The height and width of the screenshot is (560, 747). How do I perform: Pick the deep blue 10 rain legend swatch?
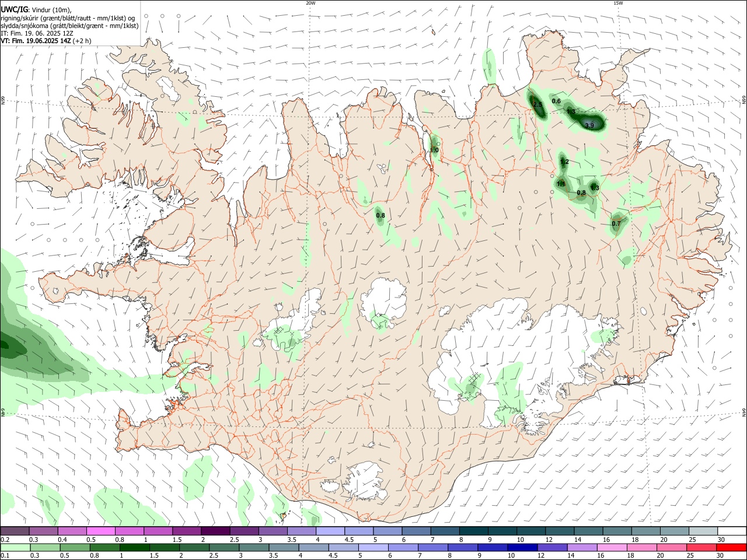pyautogui.click(x=521, y=547)
